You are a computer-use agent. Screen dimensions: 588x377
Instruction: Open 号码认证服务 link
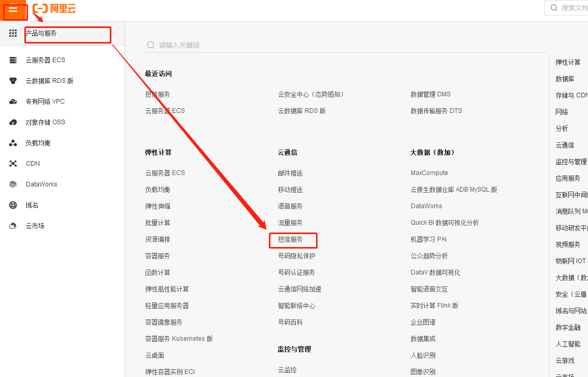click(x=297, y=272)
